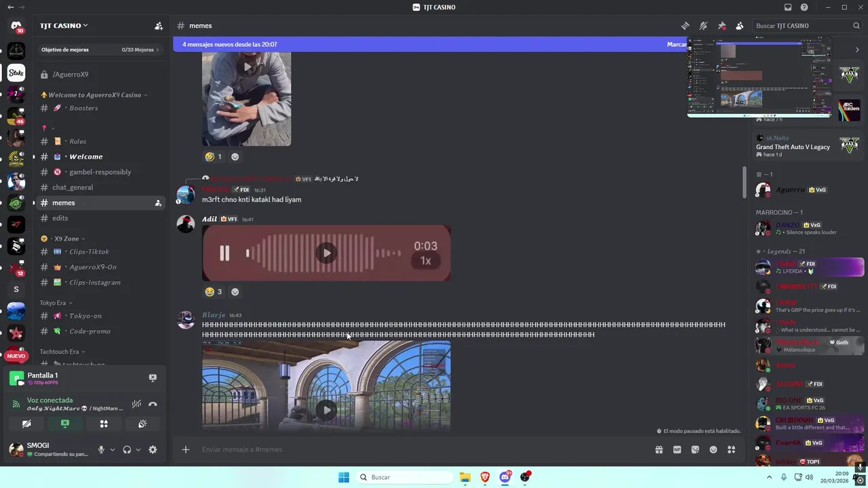Open the edits channel
The height and width of the screenshot is (488, 868).
pyautogui.click(x=100, y=218)
